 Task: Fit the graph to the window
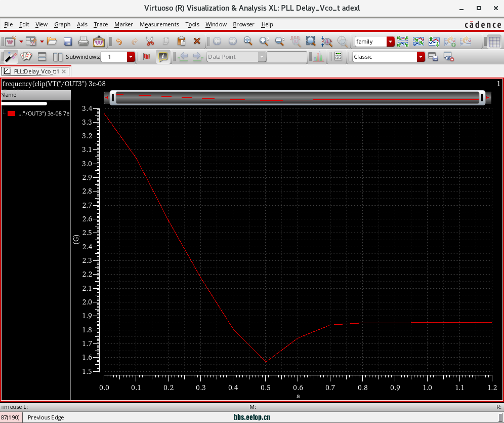tap(311, 41)
